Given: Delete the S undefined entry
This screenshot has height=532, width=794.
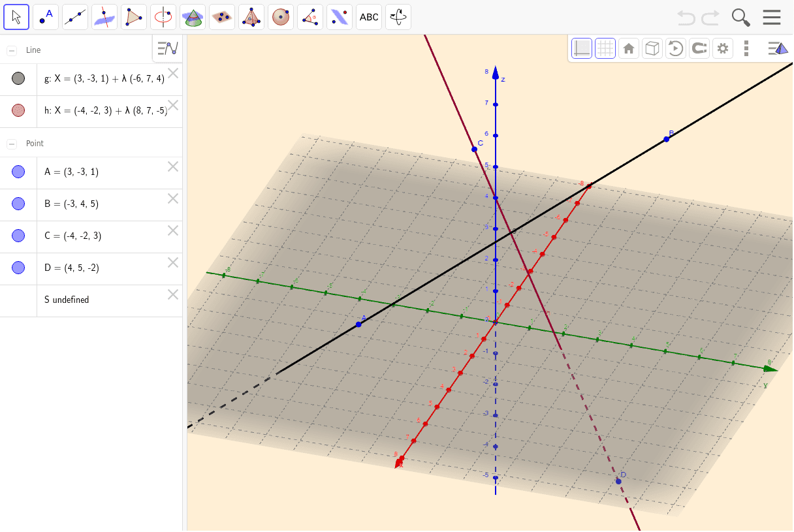Looking at the screenshot, I should click(x=173, y=294).
